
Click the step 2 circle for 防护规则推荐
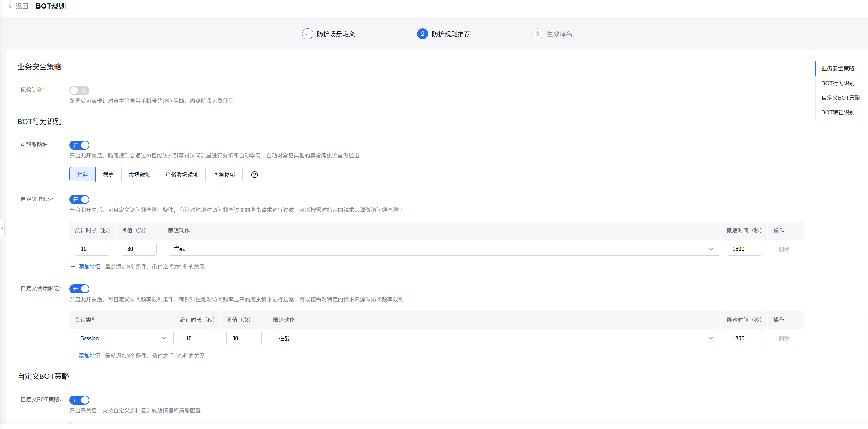[422, 34]
